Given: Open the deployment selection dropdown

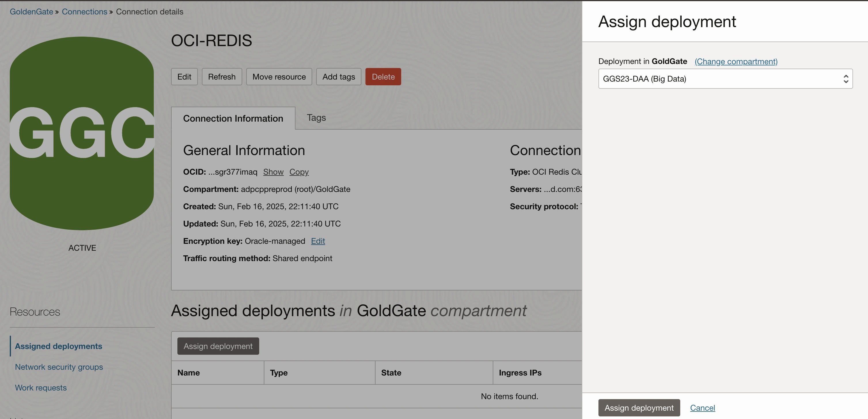Looking at the screenshot, I should coord(725,79).
